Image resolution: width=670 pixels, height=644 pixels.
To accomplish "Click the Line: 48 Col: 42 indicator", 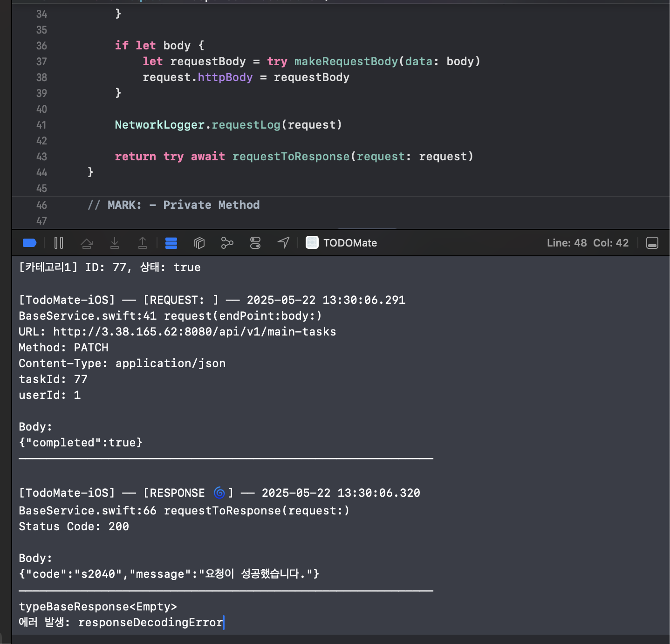I will [x=588, y=243].
